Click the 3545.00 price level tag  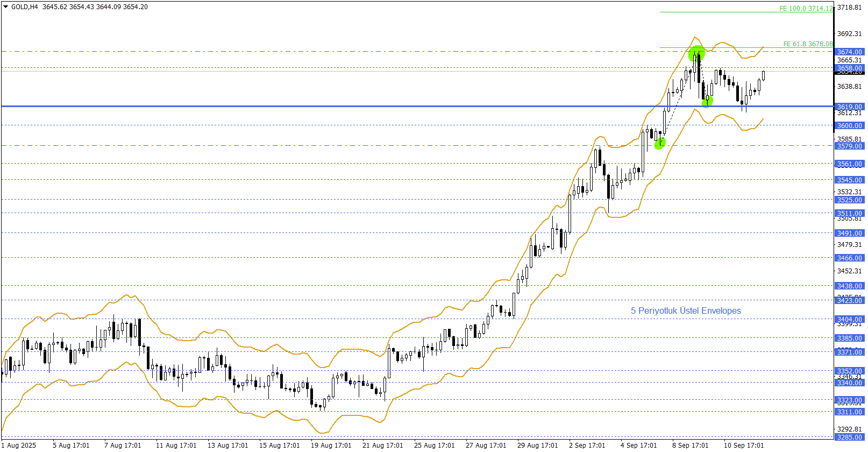click(x=850, y=180)
